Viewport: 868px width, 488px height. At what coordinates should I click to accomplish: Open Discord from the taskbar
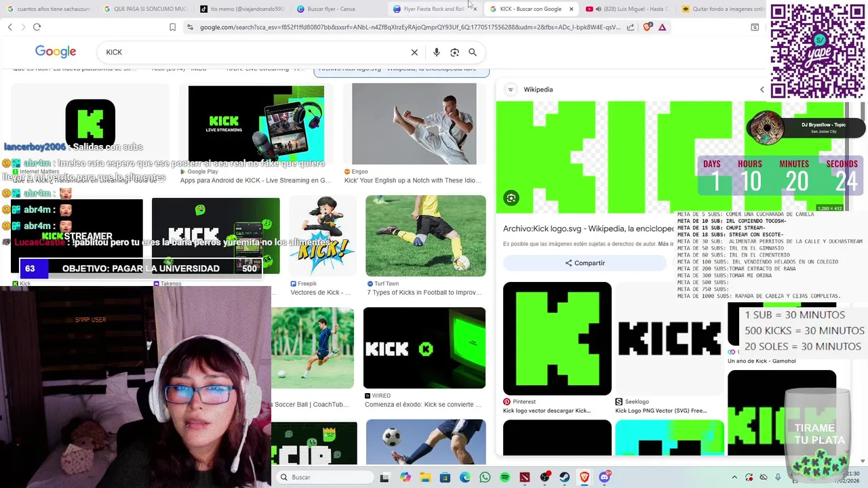[x=604, y=477]
